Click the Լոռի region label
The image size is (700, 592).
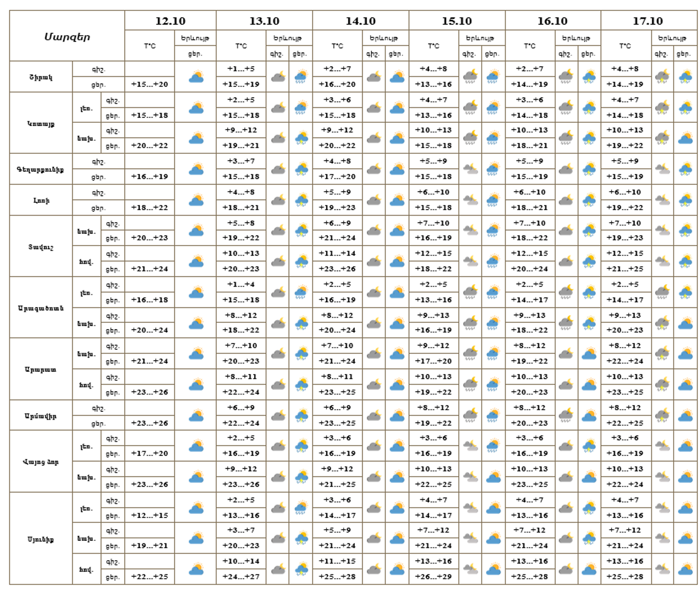(41, 200)
